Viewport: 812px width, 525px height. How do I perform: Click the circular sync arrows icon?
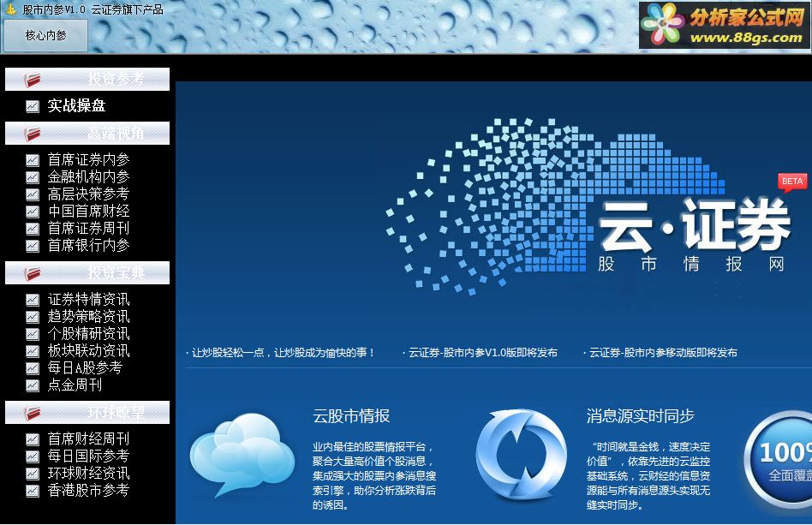tap(522, 456)
